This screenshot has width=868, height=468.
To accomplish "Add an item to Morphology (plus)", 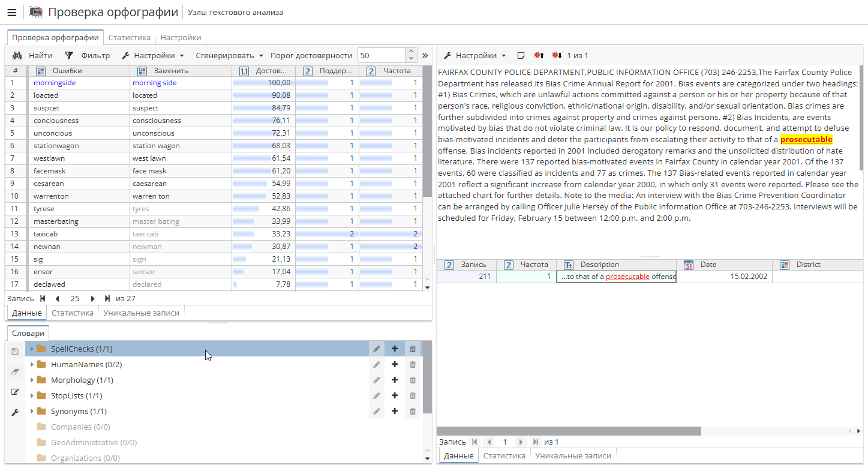I will [x=395, y=380].
